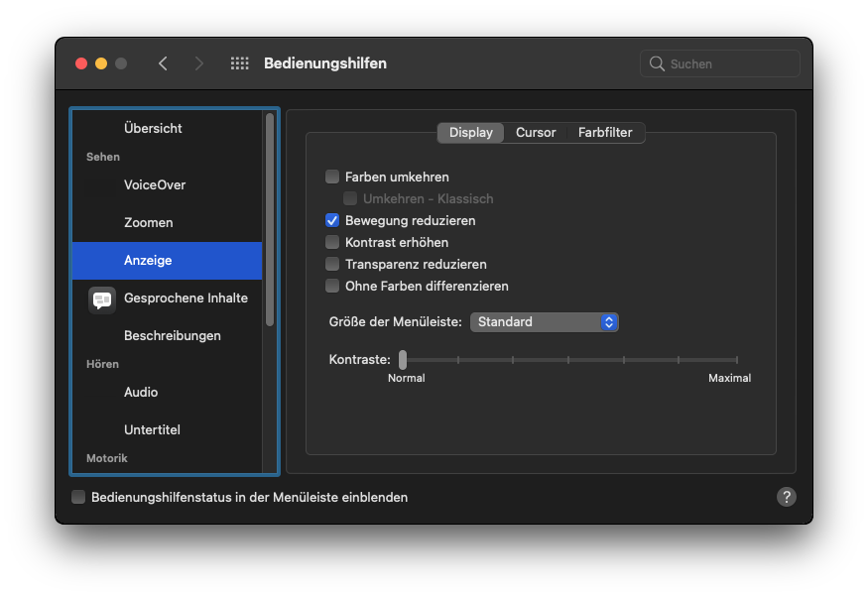Open the Farbfilter tab

tap(605, 133)
